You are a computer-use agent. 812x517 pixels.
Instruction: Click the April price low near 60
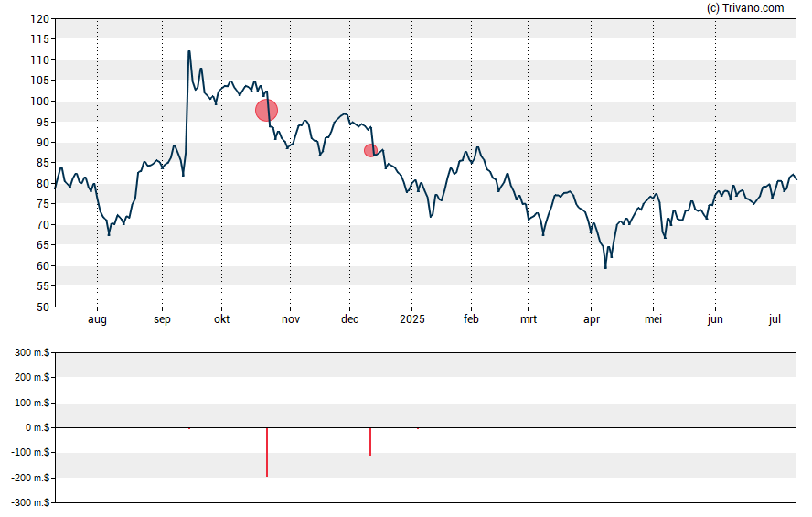coord(605,267)
